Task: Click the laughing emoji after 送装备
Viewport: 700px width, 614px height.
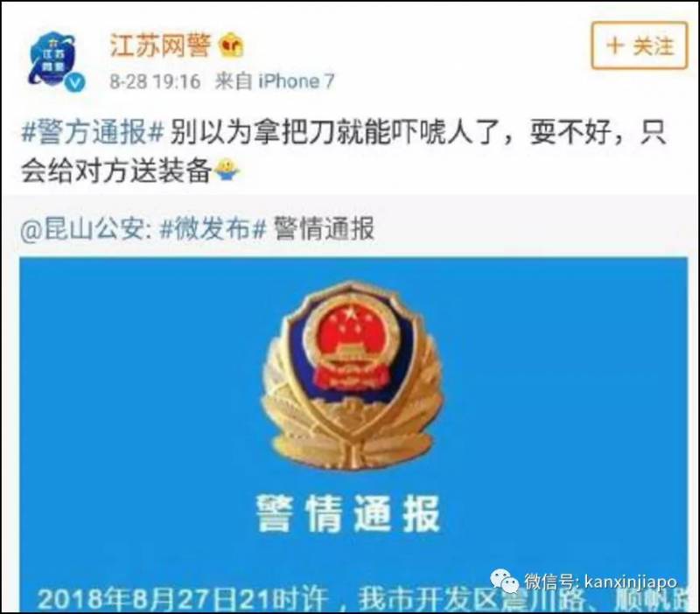Action: [227, 171]
